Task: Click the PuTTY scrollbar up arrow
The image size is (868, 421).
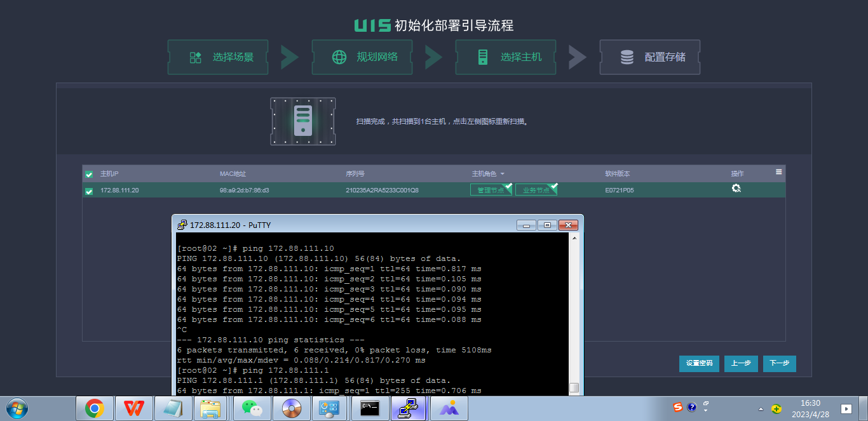Action: point(574,238)
